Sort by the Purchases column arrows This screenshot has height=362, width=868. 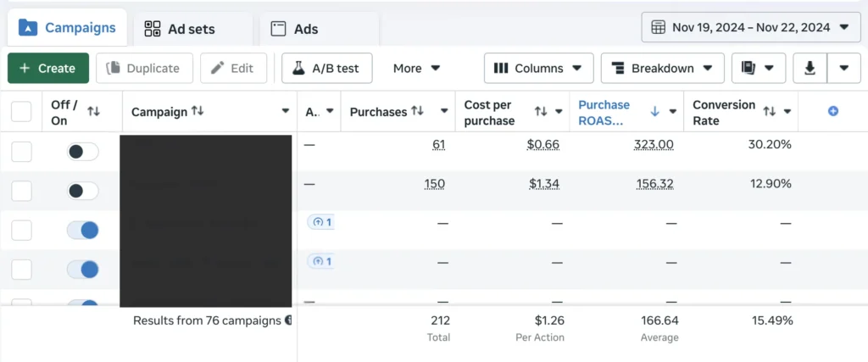tap(417, 111)
